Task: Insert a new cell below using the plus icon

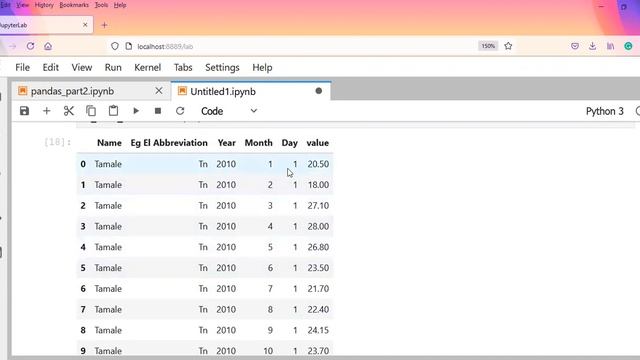Action: click(47, 111)
